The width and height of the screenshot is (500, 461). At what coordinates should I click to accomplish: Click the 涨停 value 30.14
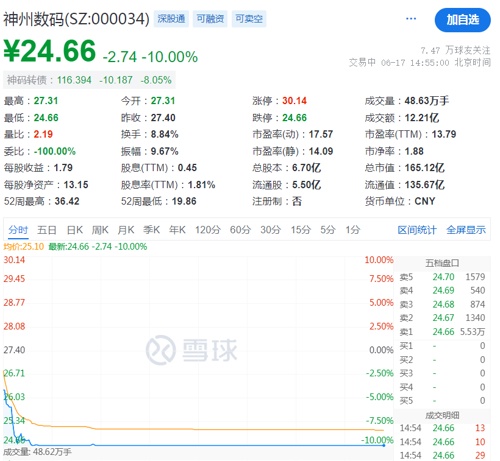coord(294,101)
